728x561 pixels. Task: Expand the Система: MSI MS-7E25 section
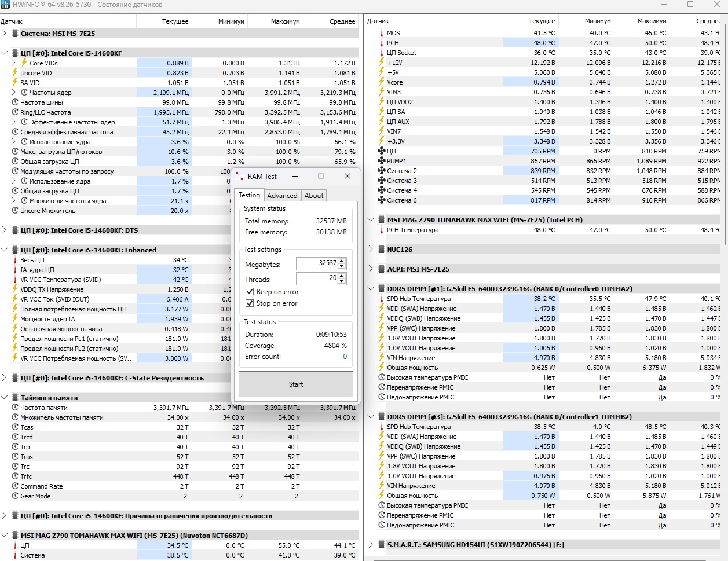[x=5, y=34]
